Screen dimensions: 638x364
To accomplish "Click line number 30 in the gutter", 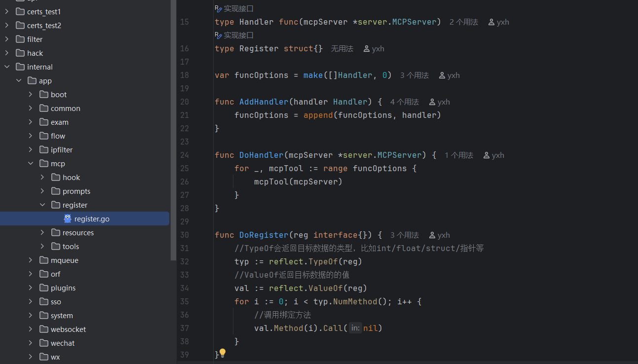I will point(185,235).
